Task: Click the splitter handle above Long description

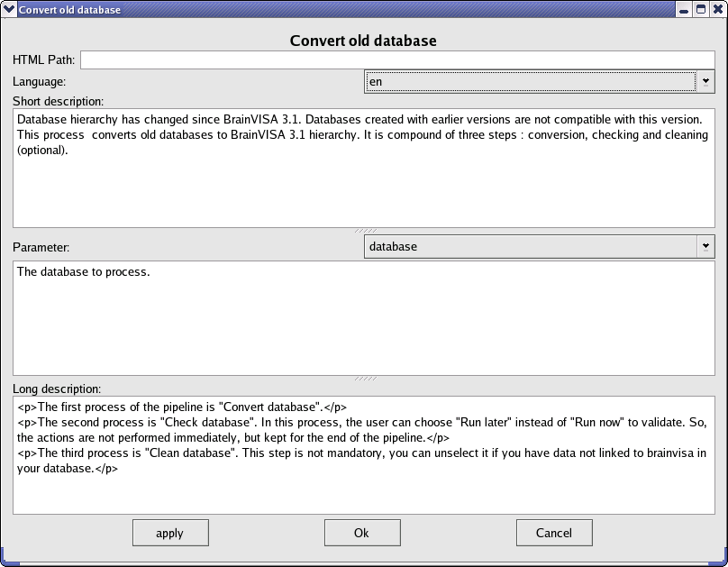Action: point(365,380)
